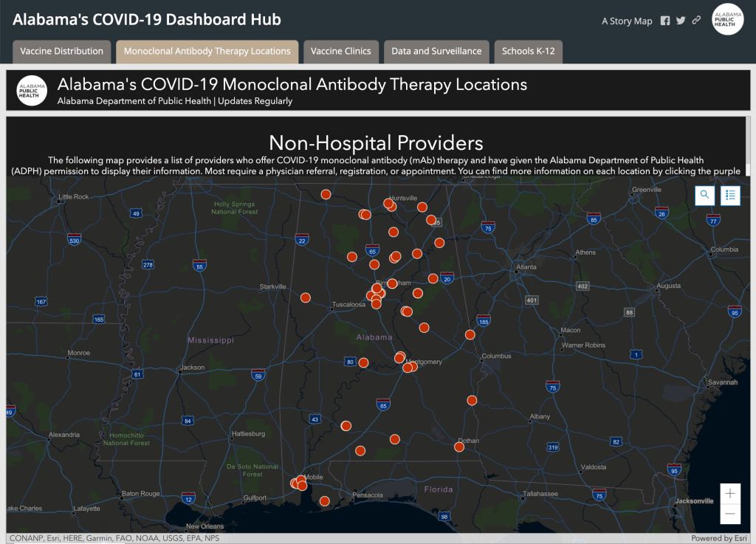Open the Schools K-12 tab
The image size is (756, 544).
(x=528, y=52)
